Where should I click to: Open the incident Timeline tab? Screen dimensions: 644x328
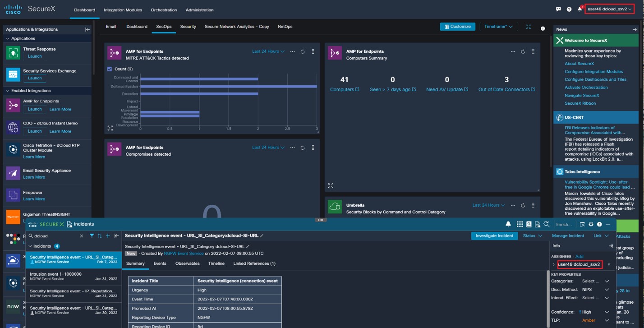pos(216,263)
